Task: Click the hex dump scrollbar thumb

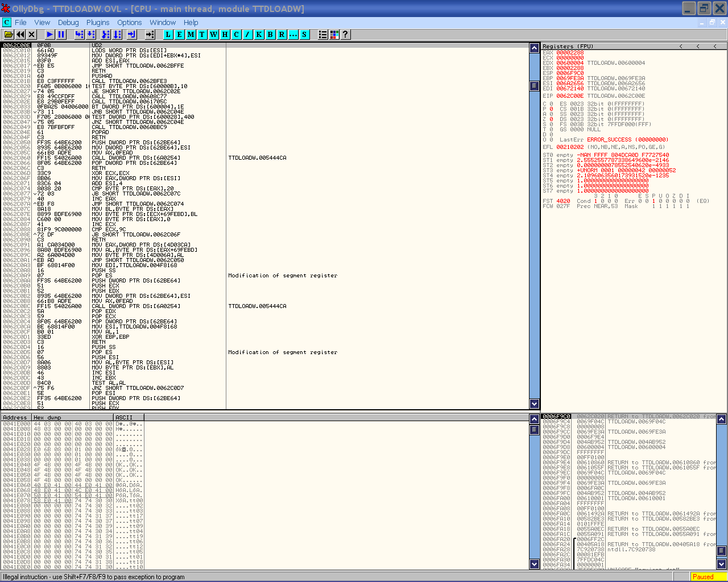Action: [534, 430]
